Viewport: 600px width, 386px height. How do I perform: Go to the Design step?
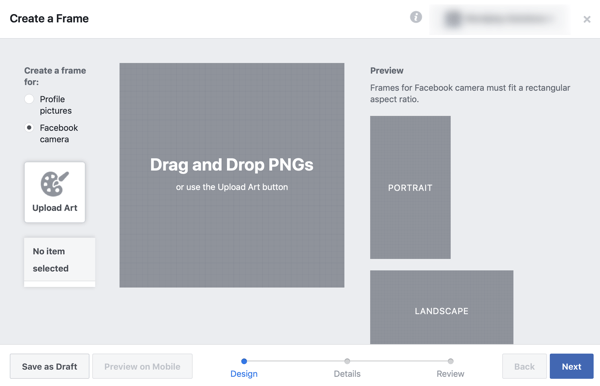244,374
